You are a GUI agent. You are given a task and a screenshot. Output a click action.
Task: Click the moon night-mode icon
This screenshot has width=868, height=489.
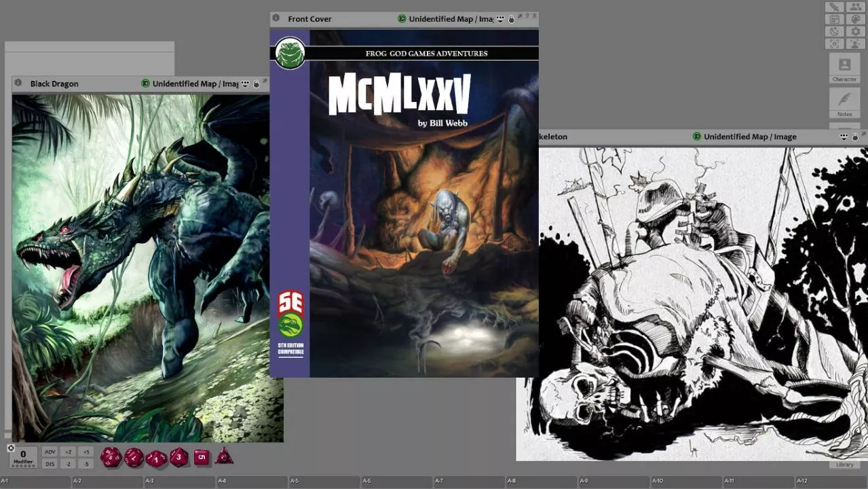pyautogui.click(x=835, y=31)
